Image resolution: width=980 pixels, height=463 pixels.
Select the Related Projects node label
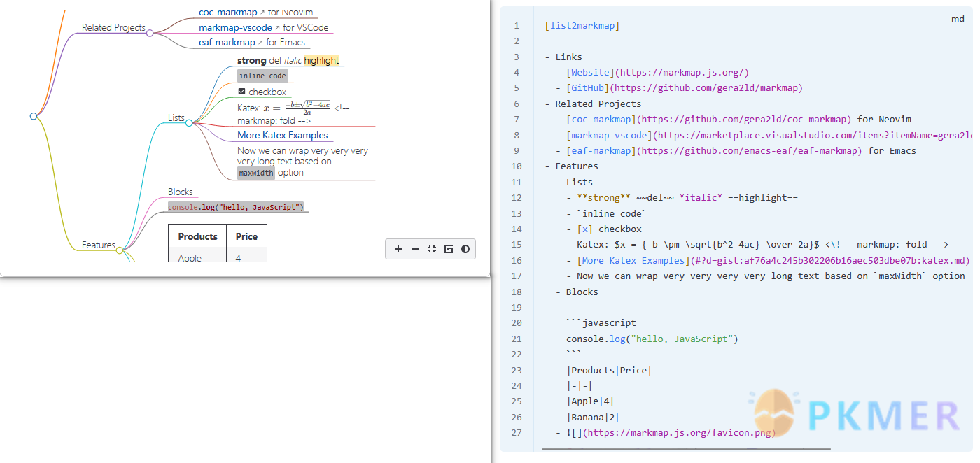click(x=113, y=27)
